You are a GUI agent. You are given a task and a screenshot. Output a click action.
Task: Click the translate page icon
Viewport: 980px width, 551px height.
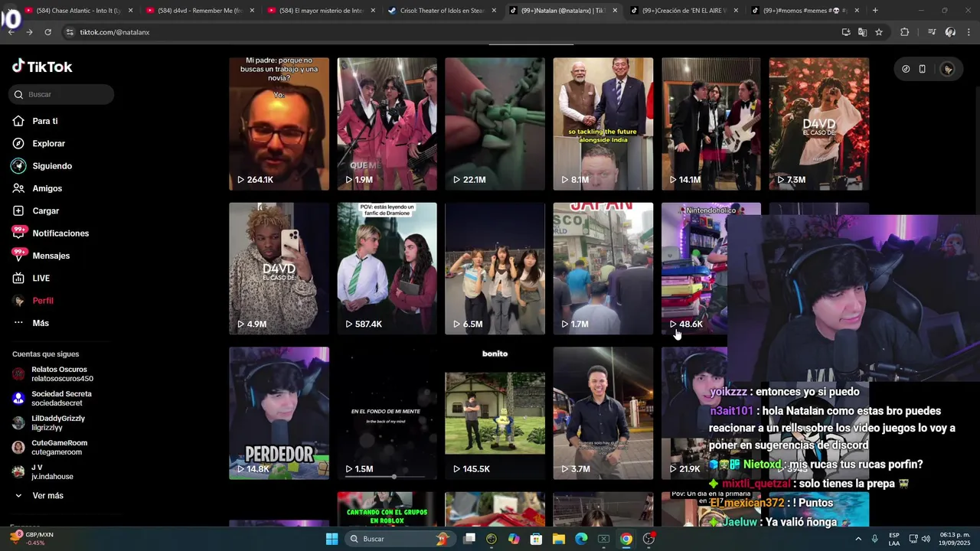click(862, 32)
